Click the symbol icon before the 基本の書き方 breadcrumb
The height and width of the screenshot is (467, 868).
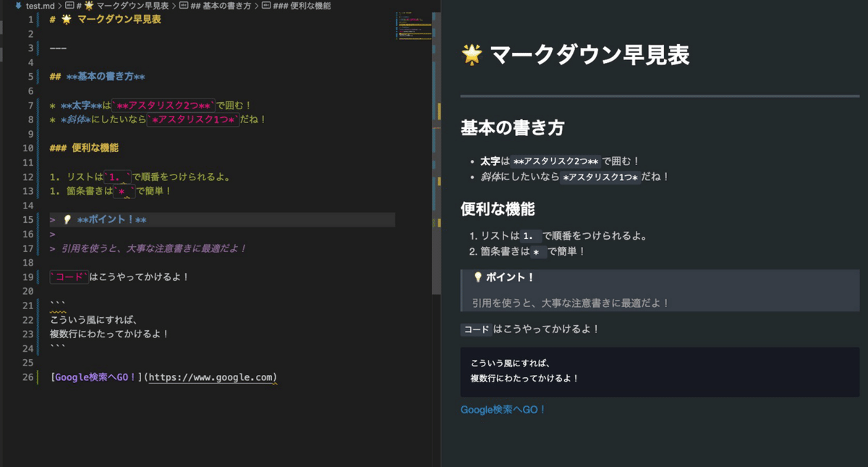[184, 6]
